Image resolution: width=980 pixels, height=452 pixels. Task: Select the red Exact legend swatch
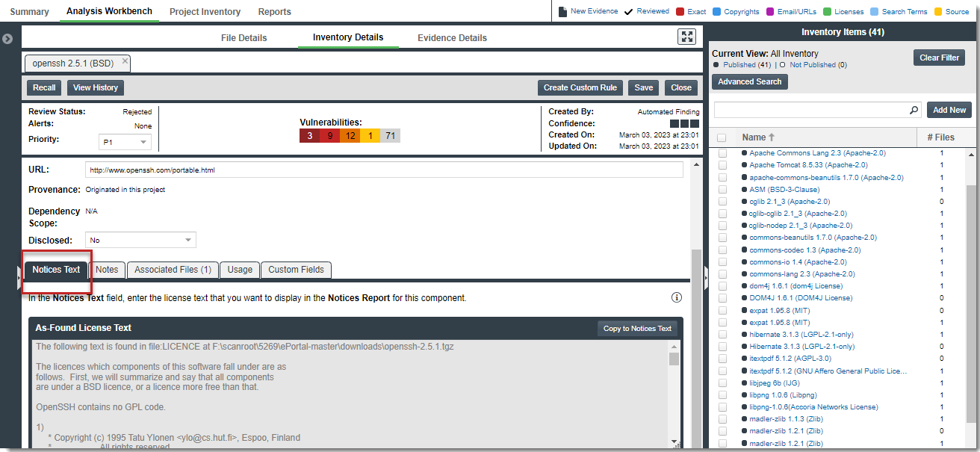pos(680,11)
